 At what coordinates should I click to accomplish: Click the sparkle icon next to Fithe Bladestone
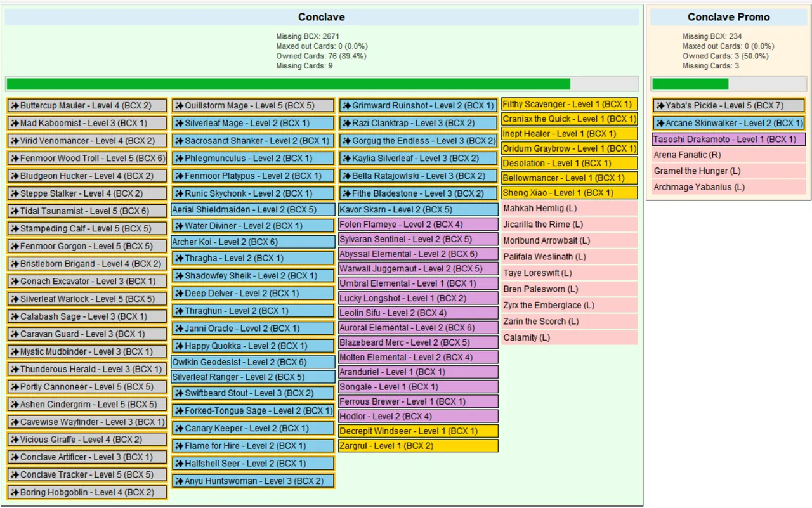[346, 193]
